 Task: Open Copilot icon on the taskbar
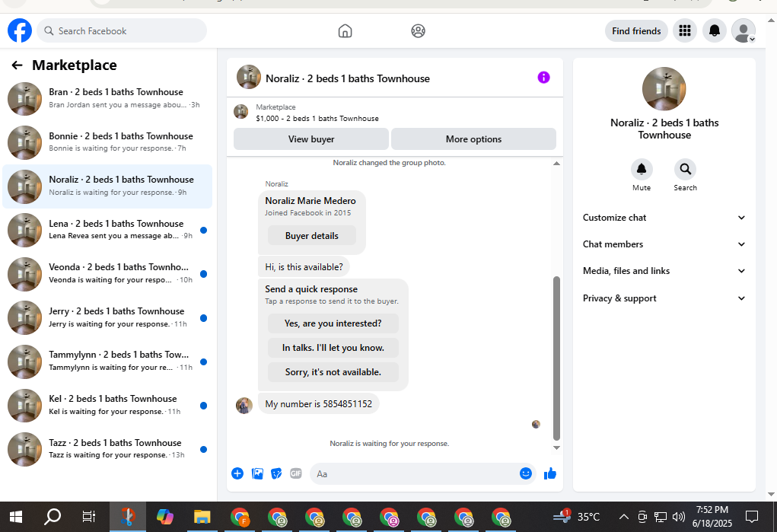pos(165,517)
